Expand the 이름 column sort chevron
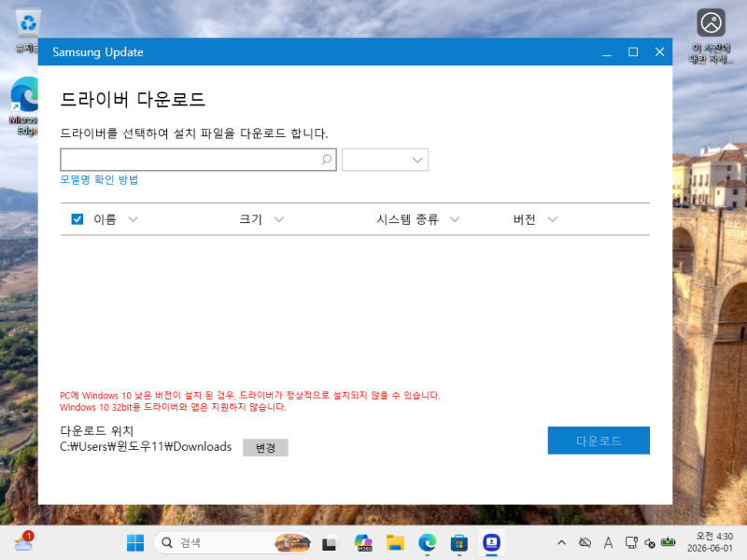 pos(133,219)
